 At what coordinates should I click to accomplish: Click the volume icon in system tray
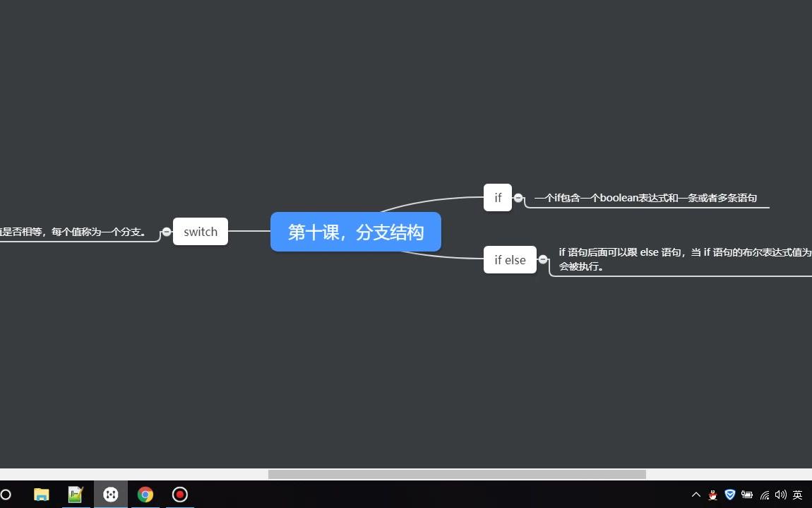point(781,495)
